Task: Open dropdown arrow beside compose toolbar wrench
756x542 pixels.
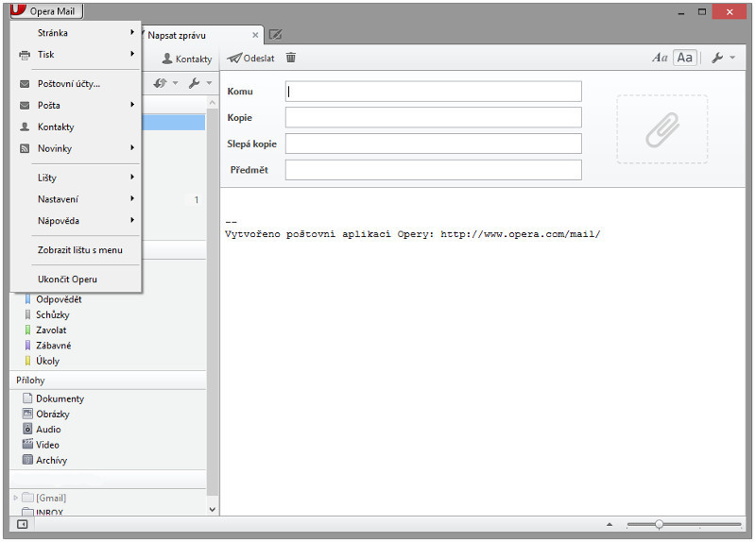Action: click(733, 58)
